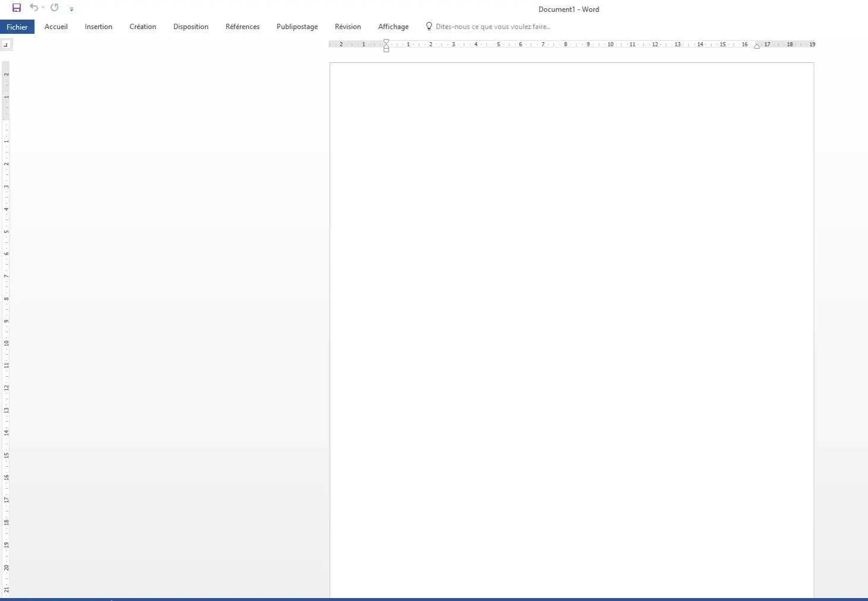This screenshot has width=868, height=601.
Task: Open the Publipostage tab
Action: pyautogui.click(x=297, y=27)
